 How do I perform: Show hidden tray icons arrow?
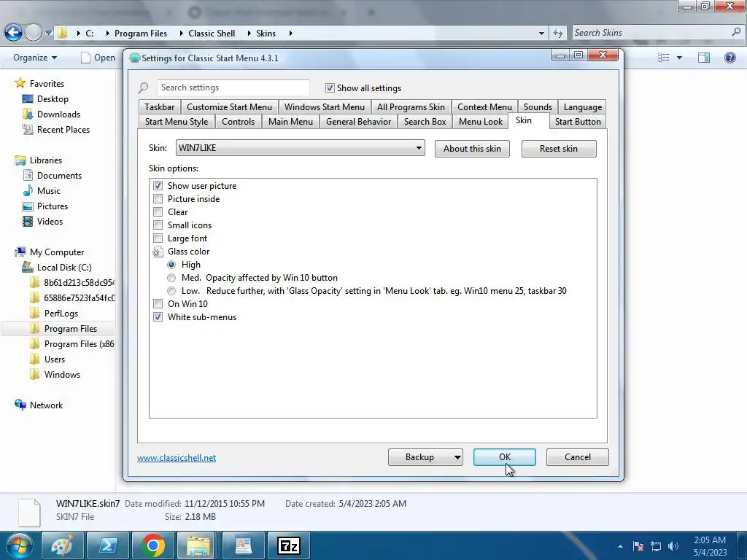620,546
